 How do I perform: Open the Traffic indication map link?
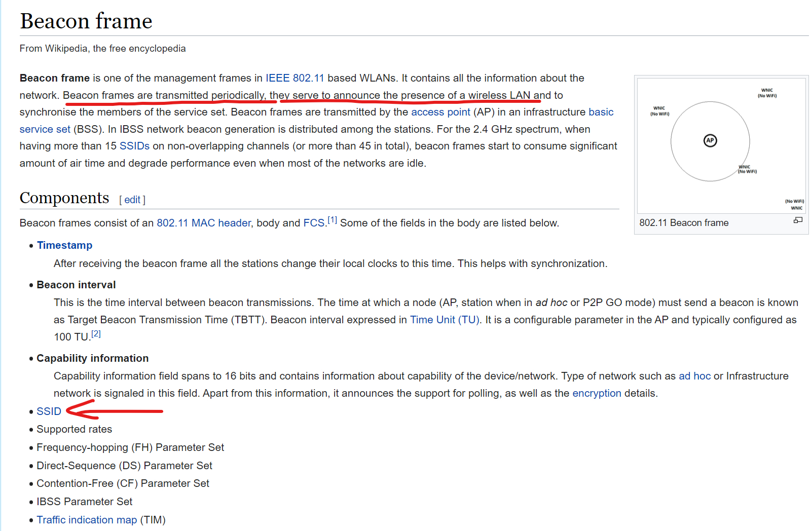pyautogui.click(x=87, y=520)
